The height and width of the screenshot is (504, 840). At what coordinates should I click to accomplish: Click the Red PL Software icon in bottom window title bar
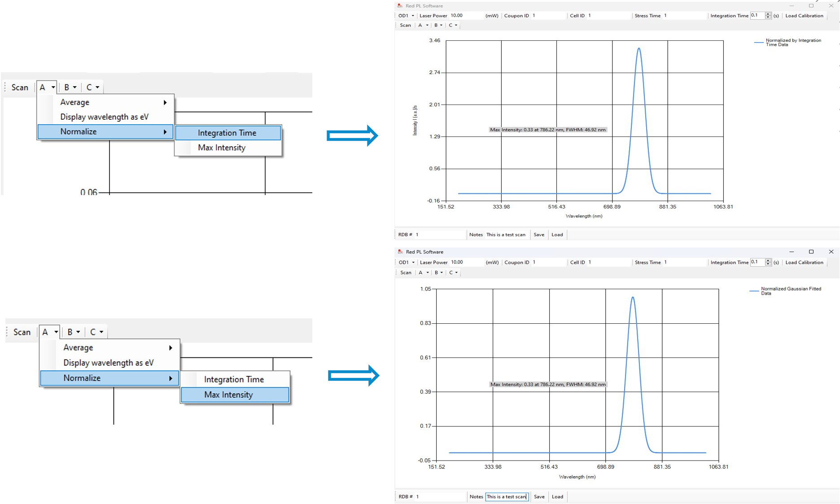point(400,252)
